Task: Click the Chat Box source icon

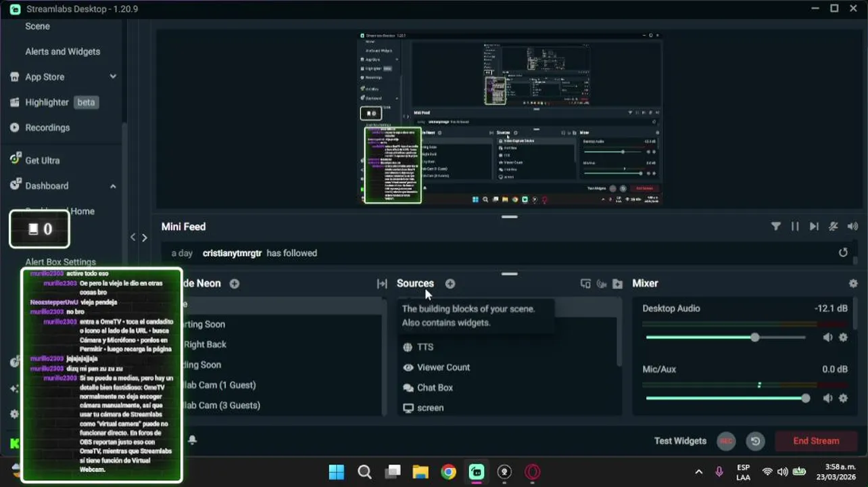Action: click(408, 388)
